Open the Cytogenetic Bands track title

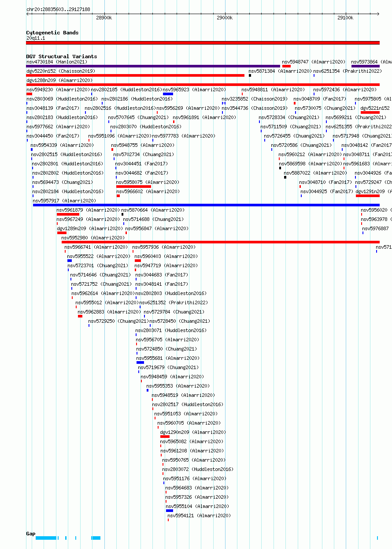[x=52, y=33]
